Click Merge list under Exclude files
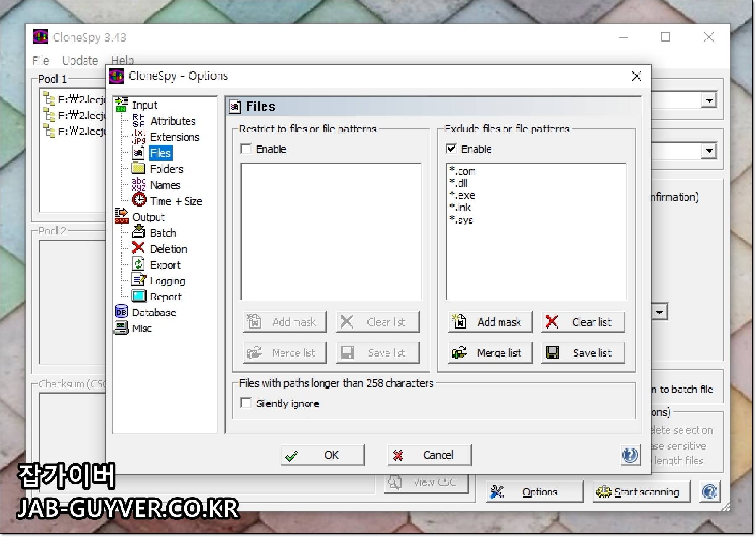The height and width of the screenshot is (537, 756). tap(490, 353)
